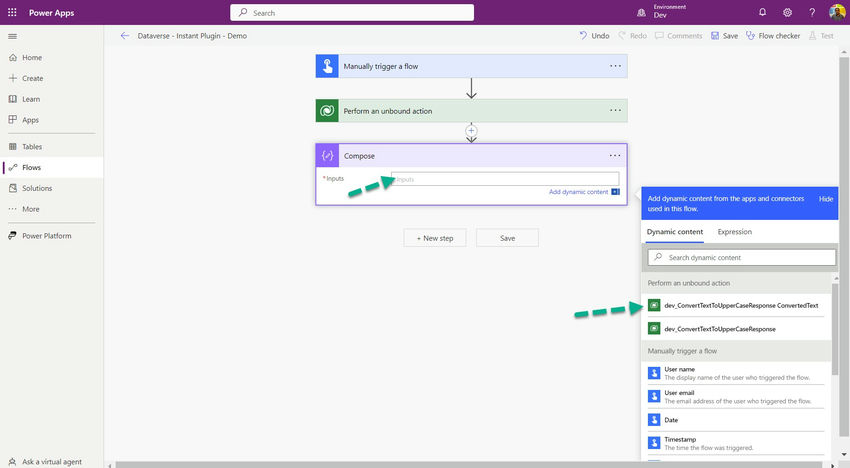Click Save in the top command bar
The height and width of the screenshot is (468, 850).
point(724,36)
